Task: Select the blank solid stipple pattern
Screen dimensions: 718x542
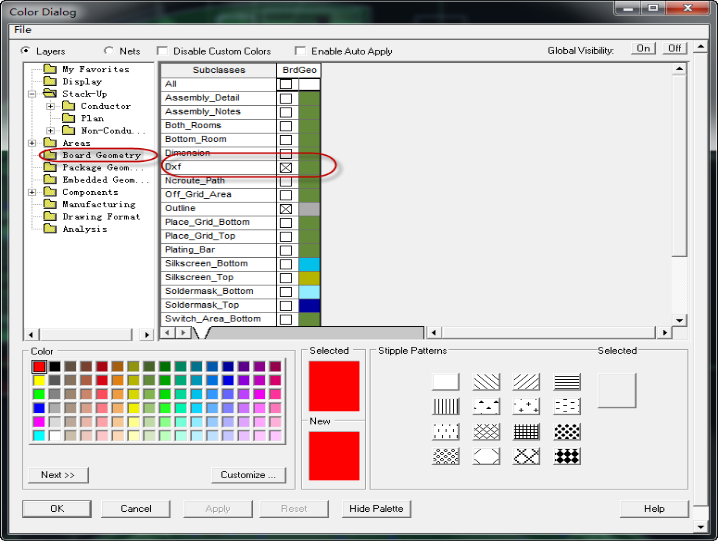Action: click(446, 381)
